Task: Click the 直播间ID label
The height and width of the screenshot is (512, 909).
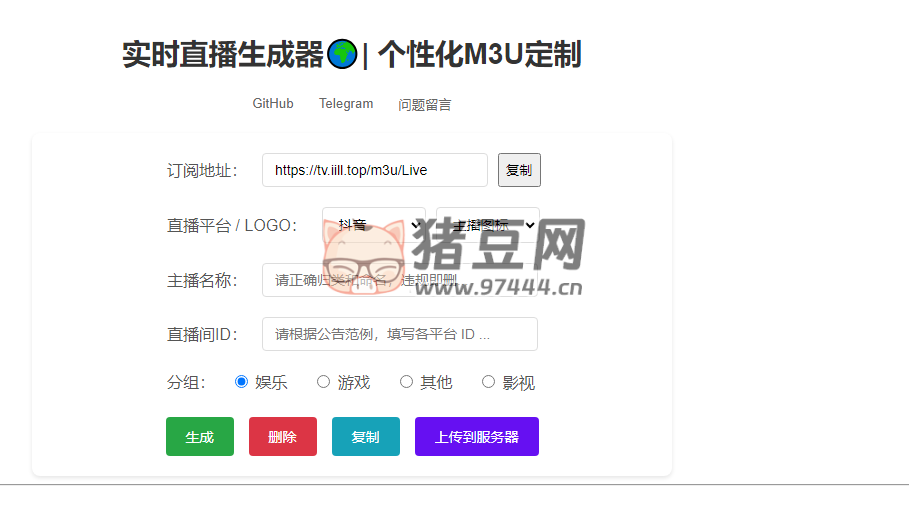Action: point(202,335)
